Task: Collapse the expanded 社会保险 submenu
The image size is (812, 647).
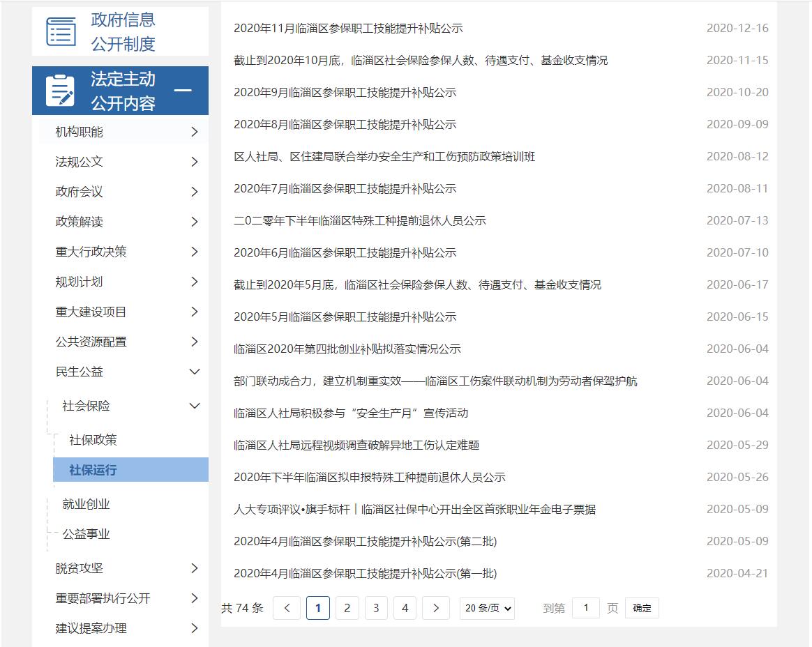Action: click(x=195, y=406)
